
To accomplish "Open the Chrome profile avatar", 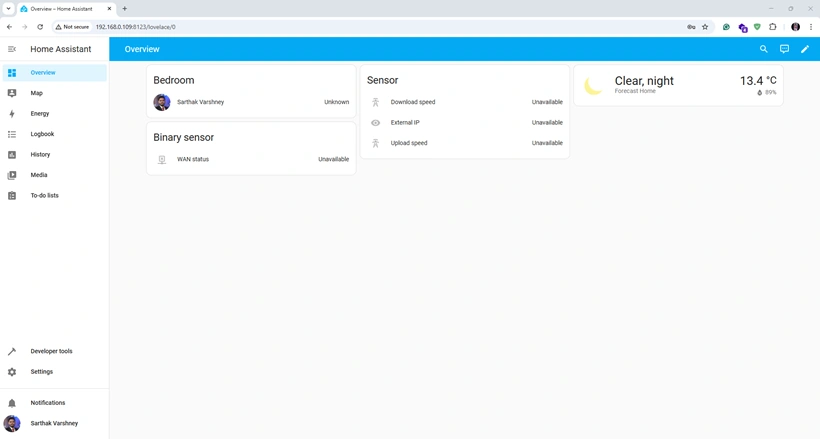I will coord(795,27).
